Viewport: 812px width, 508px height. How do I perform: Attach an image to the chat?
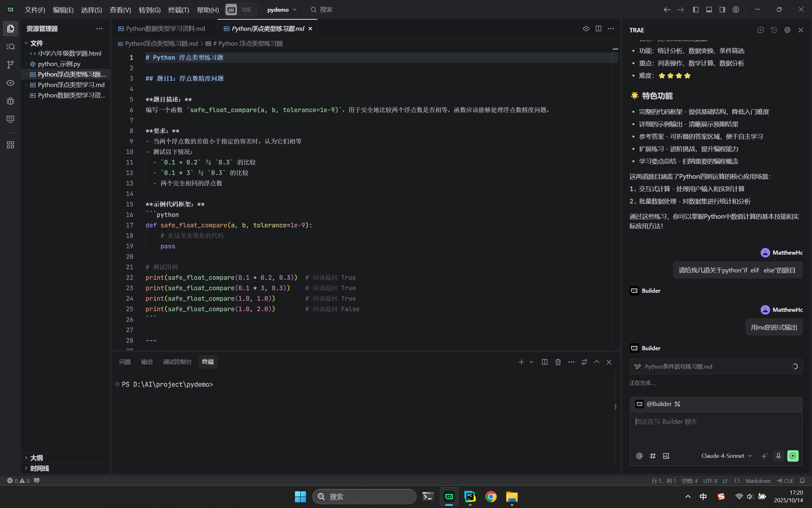[x=666, y=456]
